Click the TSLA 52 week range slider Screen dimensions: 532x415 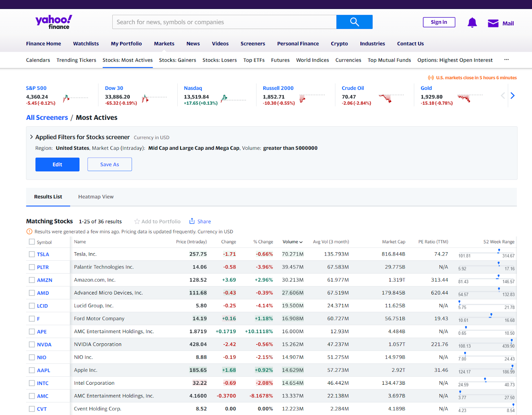pyautogui.click(x=486, y=253)
